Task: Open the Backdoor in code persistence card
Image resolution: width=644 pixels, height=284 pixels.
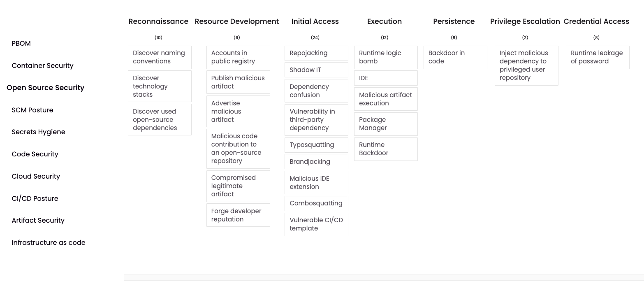Action: pos(455,57)
